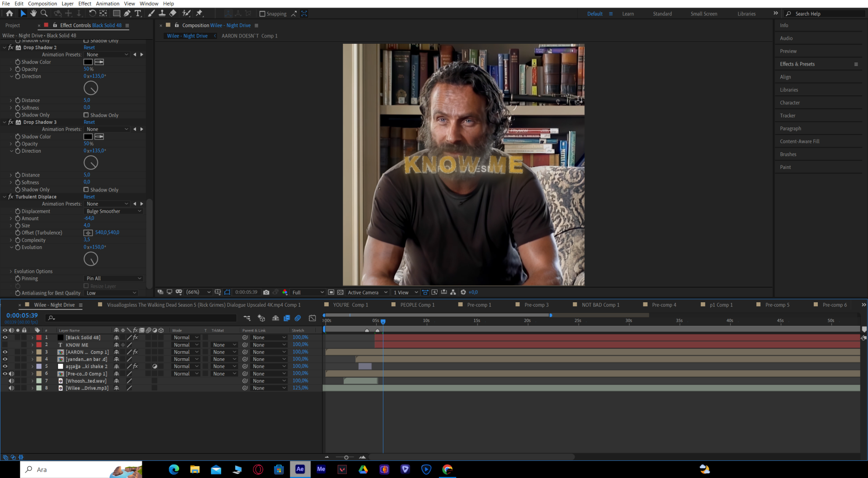Switch to the NOT BAD Comp 1 timeline tab
Image resolution: width=868 pixels, height=478 pixels.
600,305
